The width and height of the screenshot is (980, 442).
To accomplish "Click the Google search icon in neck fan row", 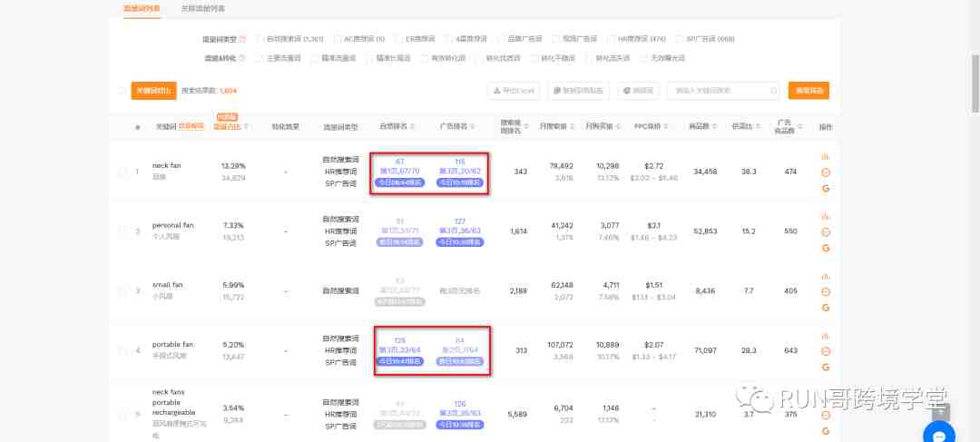I will [826, 188].
